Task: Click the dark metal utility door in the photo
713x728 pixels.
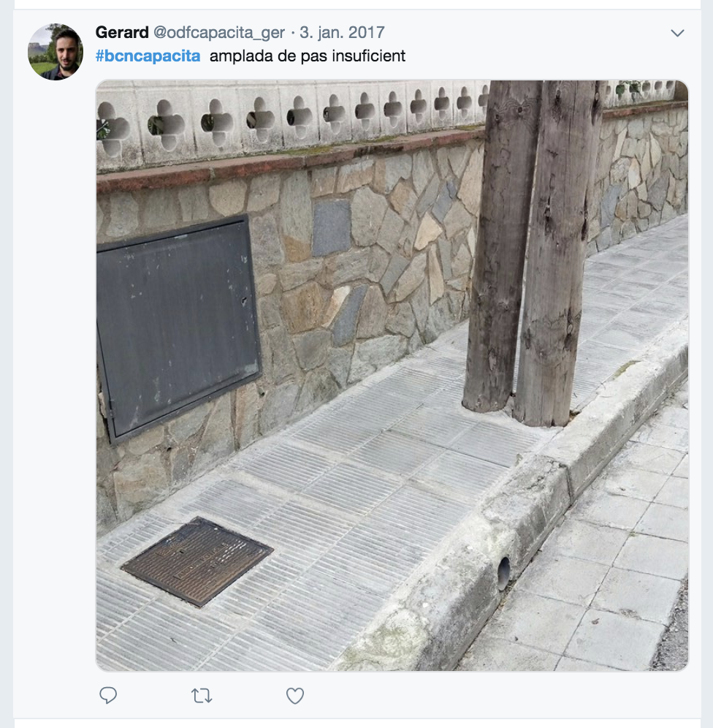Action: point(178,327)
